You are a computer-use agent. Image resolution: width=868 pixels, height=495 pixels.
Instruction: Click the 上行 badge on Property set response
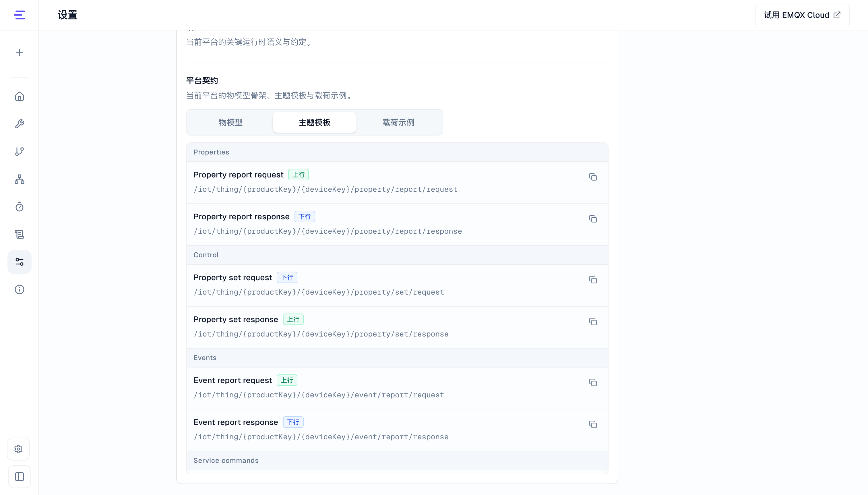tap(293, 319)
